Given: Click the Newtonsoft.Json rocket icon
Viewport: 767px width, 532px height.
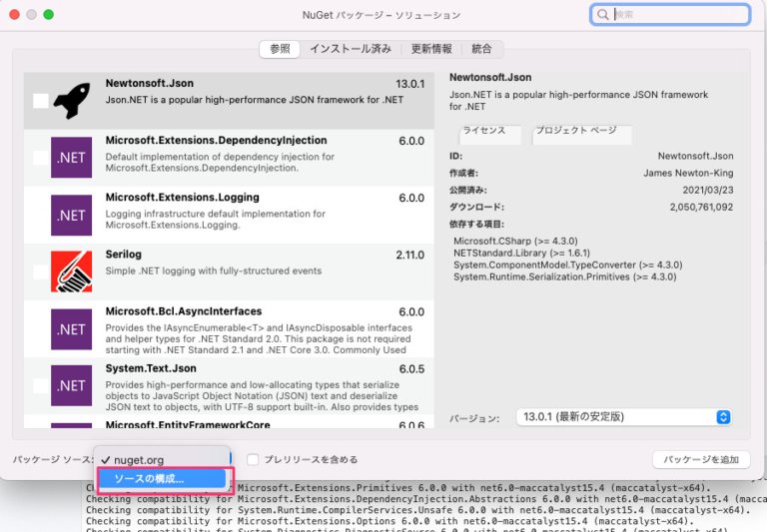Looking at the screenshot, I should click(x=72, y=101).
